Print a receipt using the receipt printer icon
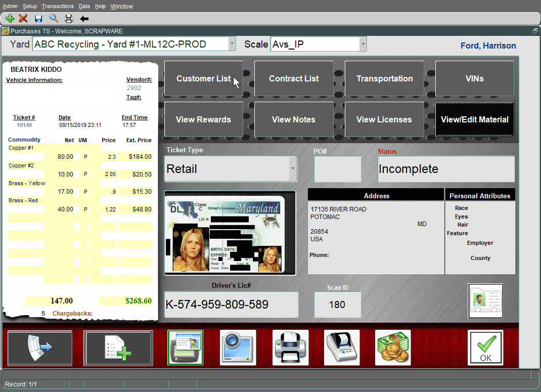Screen dimensions: 541x392 pyautogui.click(x=342, y=347)
